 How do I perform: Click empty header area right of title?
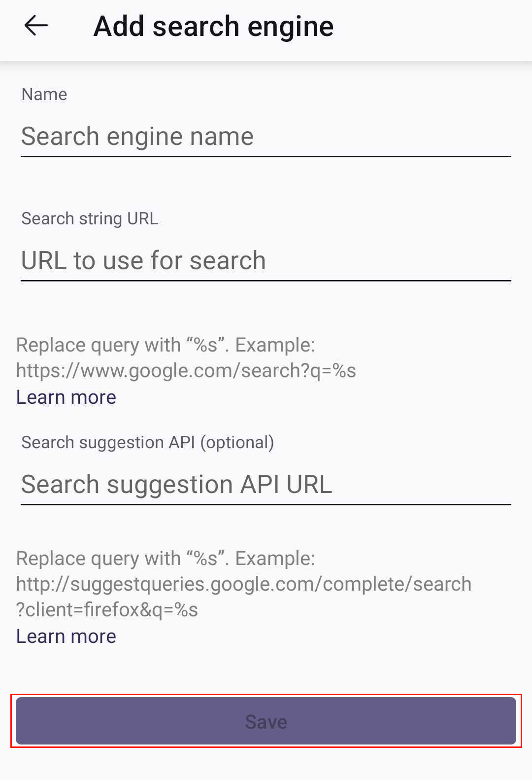433,27
